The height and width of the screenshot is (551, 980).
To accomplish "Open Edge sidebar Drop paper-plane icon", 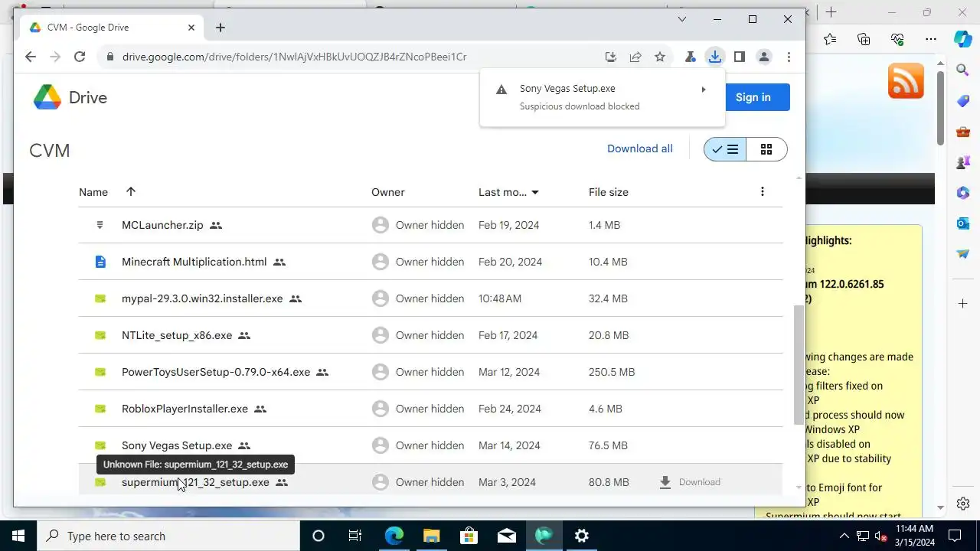I will [x=963, y=254].
